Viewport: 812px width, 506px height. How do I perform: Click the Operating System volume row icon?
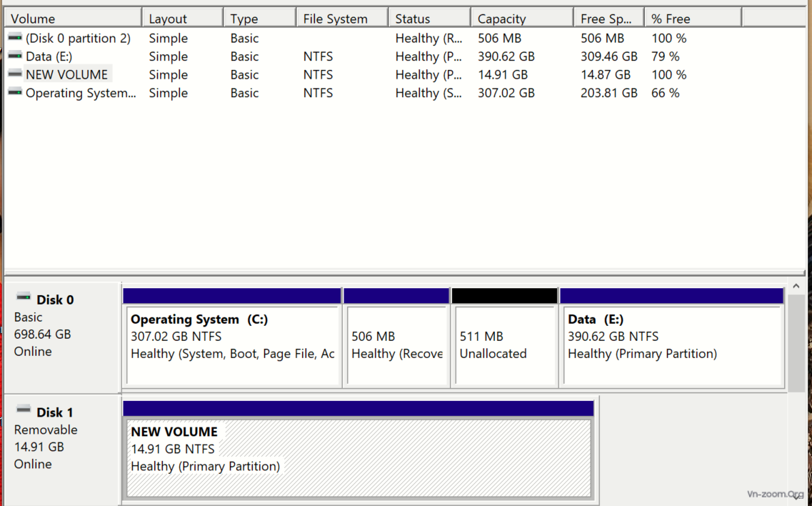[15, 92]
